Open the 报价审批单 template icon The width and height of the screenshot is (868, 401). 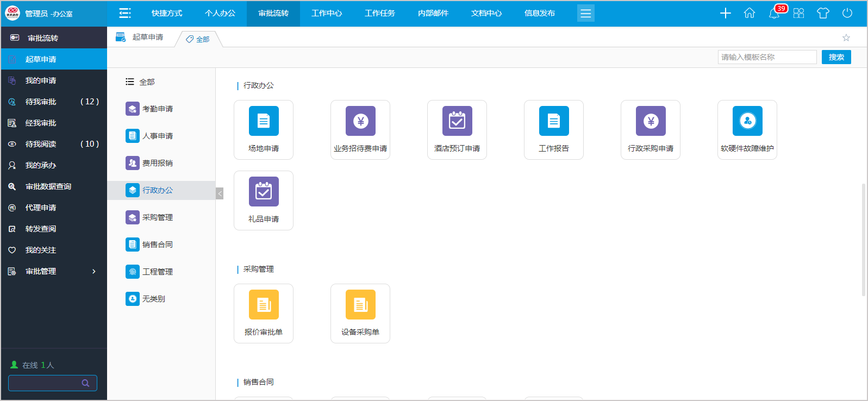point(264,305)
